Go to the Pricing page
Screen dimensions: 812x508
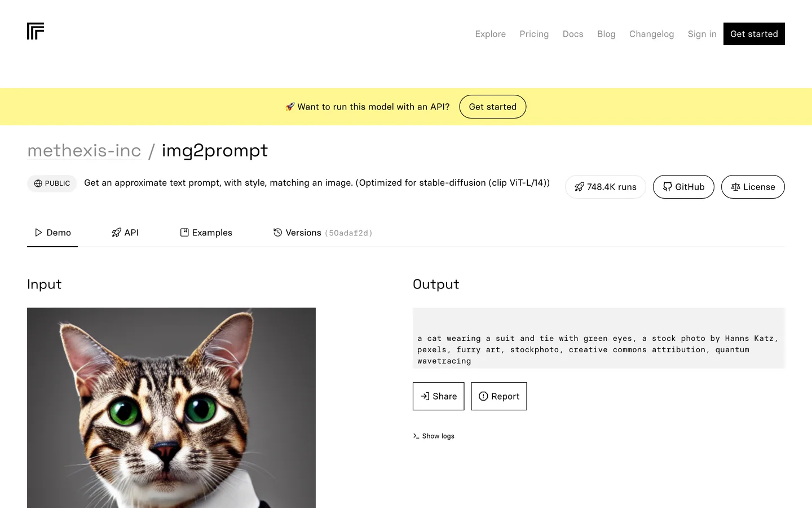(x=534, y=34)
